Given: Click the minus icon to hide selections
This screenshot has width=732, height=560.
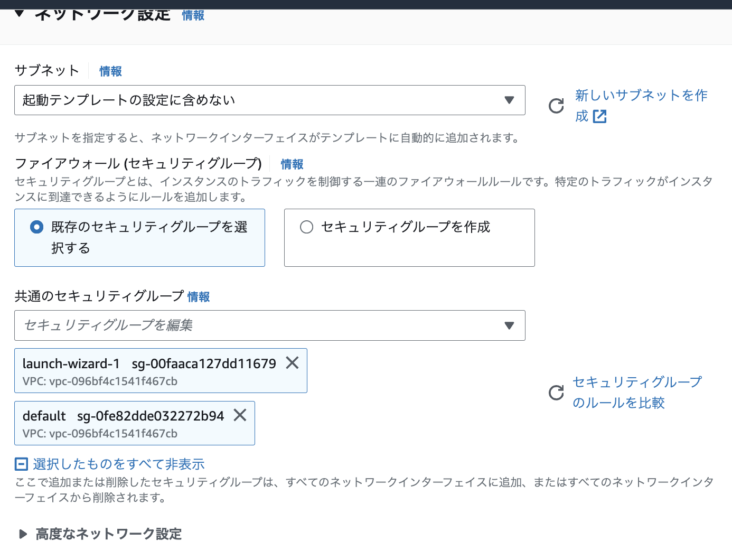Looking at the screenshot, I should coord(21,464).
